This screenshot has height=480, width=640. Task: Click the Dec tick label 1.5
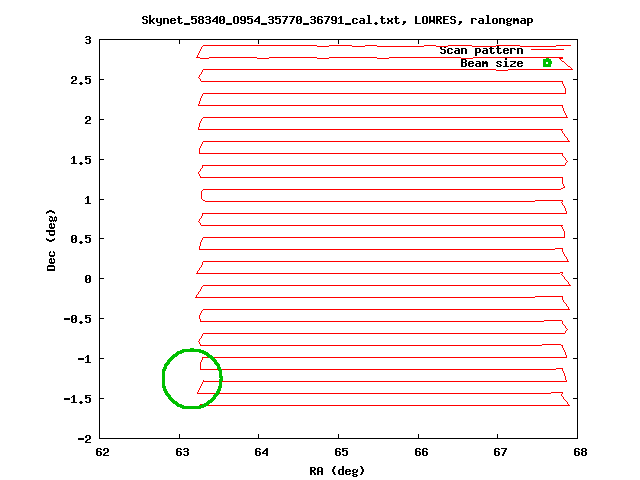click(81, 160)
